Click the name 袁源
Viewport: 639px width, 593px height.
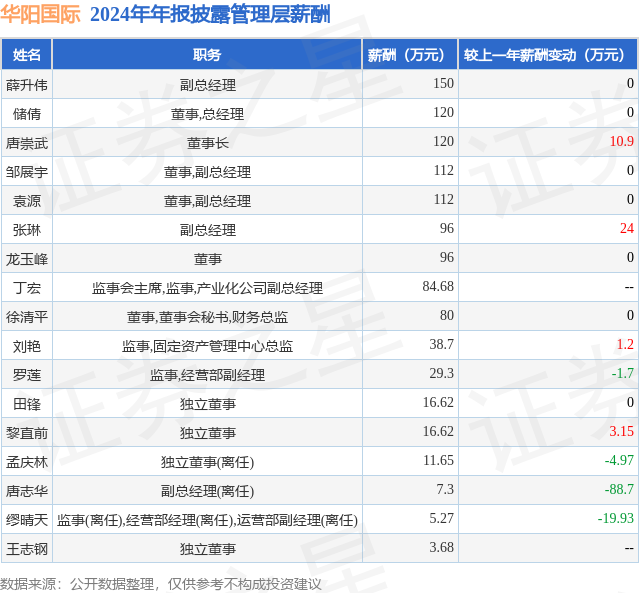coord(27,201)
